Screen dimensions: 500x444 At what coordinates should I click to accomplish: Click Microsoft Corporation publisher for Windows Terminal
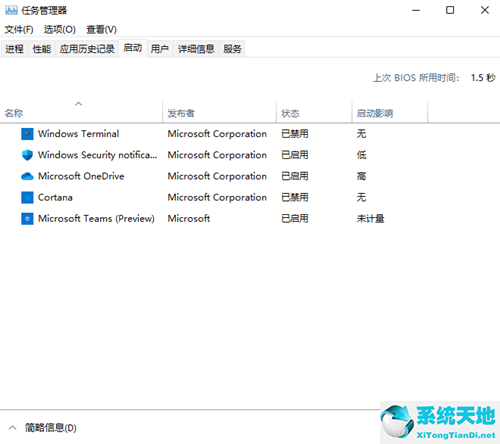pos(217,134)
